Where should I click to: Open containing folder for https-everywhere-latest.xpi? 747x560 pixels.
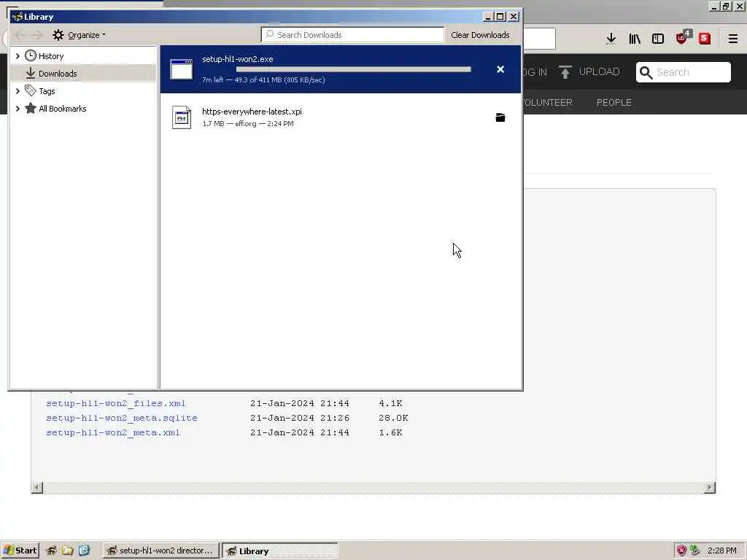500,117
